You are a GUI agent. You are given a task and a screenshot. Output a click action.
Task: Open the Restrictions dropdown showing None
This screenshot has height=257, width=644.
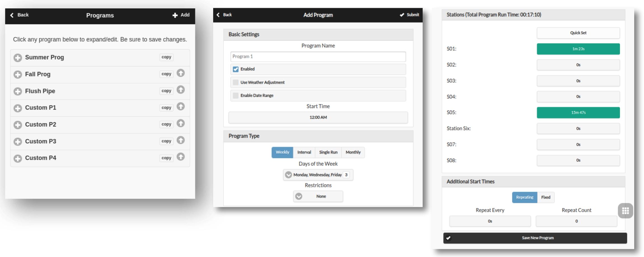318,196
